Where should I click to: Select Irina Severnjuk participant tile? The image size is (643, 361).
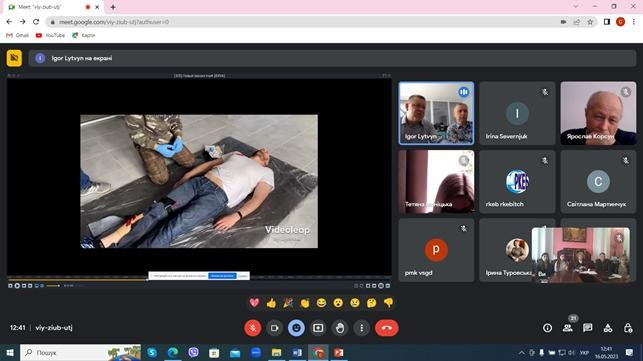pos(517,113)
